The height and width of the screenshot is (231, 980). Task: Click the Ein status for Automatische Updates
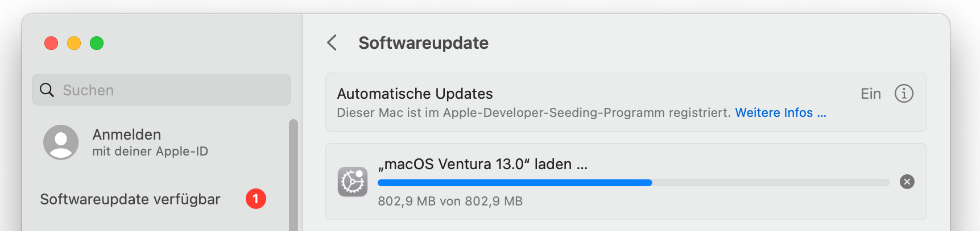point(870,94)
